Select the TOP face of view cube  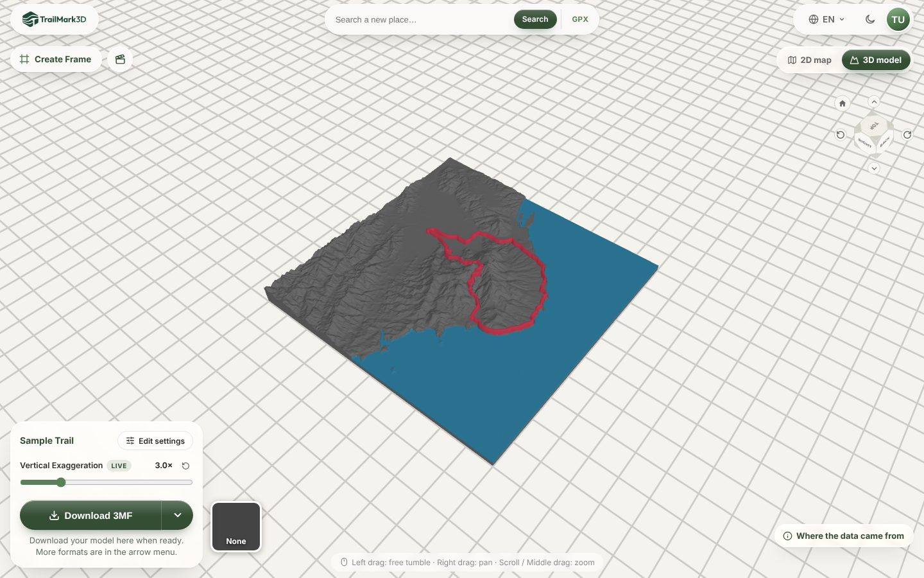click(874, 126)
